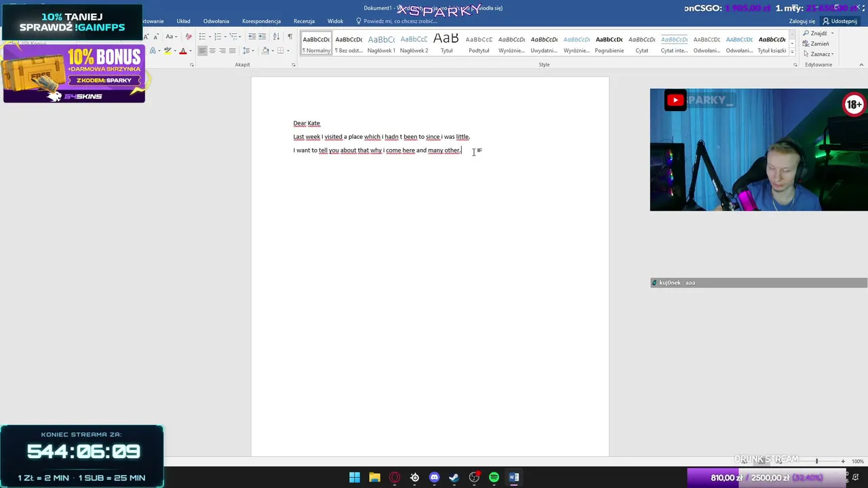Click Powiedz mi search field
Image resolution: width=868 pixels, height=488 pixels.
[397, 21]
